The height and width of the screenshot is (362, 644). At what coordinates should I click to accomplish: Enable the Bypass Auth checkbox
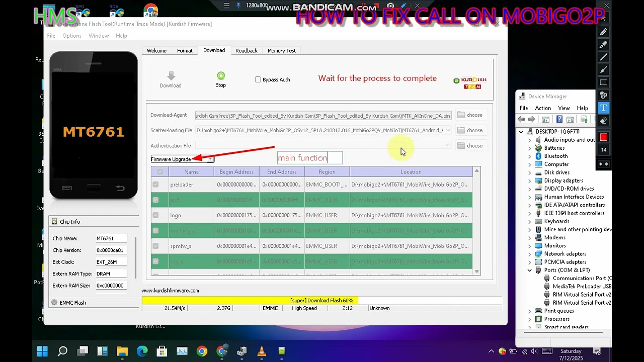click(258, 79)
